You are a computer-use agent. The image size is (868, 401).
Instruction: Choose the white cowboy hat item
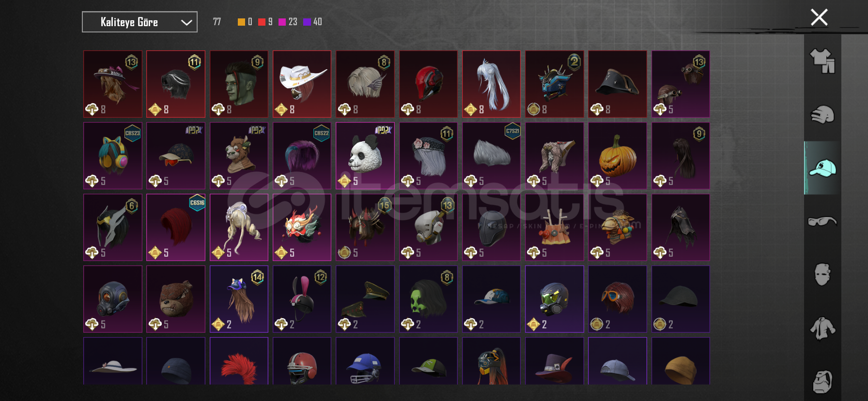coord(302,84)
